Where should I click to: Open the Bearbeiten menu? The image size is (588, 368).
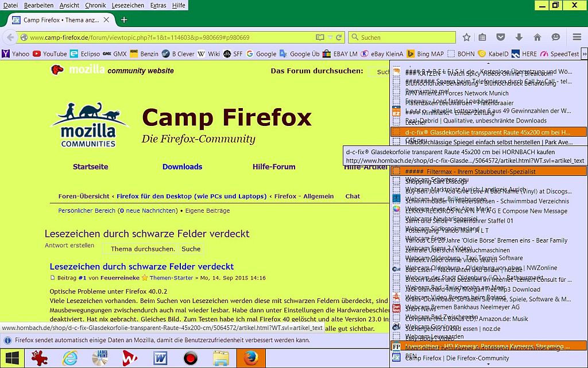(x=38, y=5)
